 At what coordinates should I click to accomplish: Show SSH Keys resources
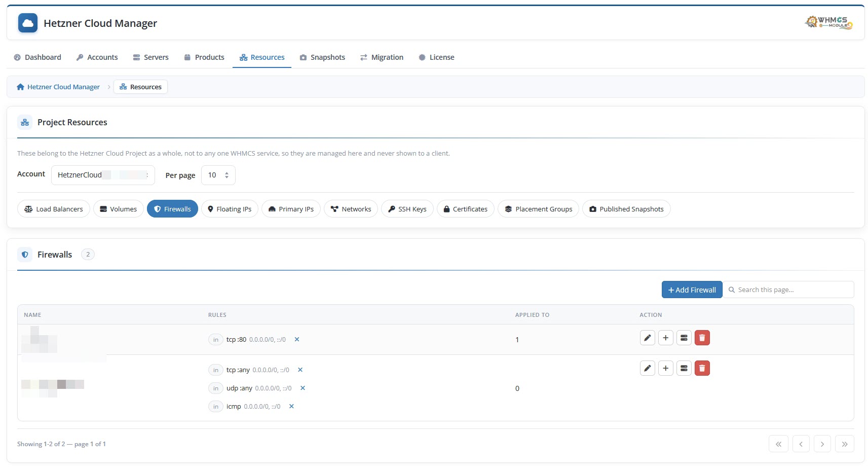tap(407, 209)
